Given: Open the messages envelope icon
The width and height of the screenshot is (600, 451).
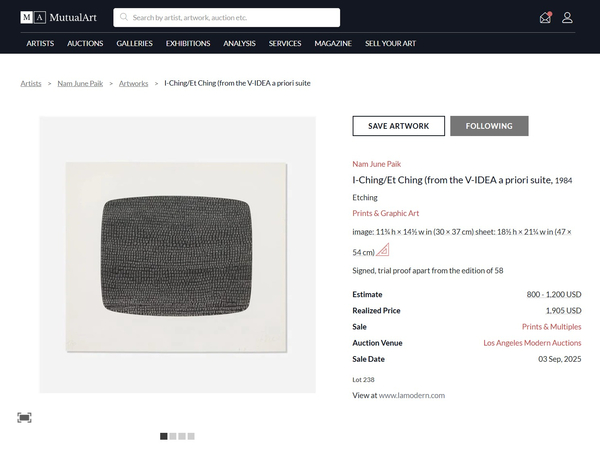Looking at the screenshot, I should [x=545, y=17].
